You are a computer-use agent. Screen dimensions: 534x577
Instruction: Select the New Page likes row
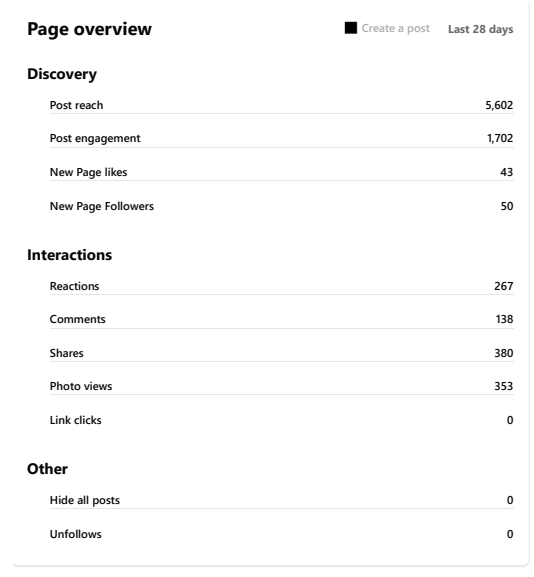pyautogui.click(x=282, y=172)
